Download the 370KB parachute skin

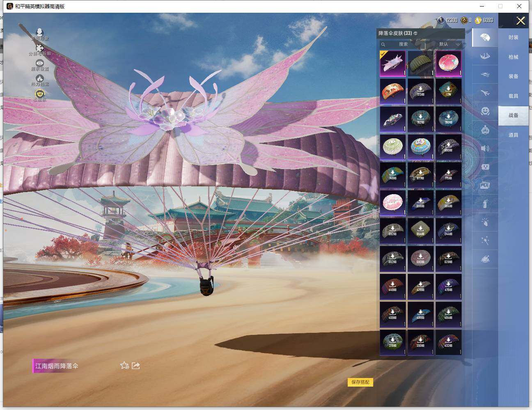[x=393, y=343]
